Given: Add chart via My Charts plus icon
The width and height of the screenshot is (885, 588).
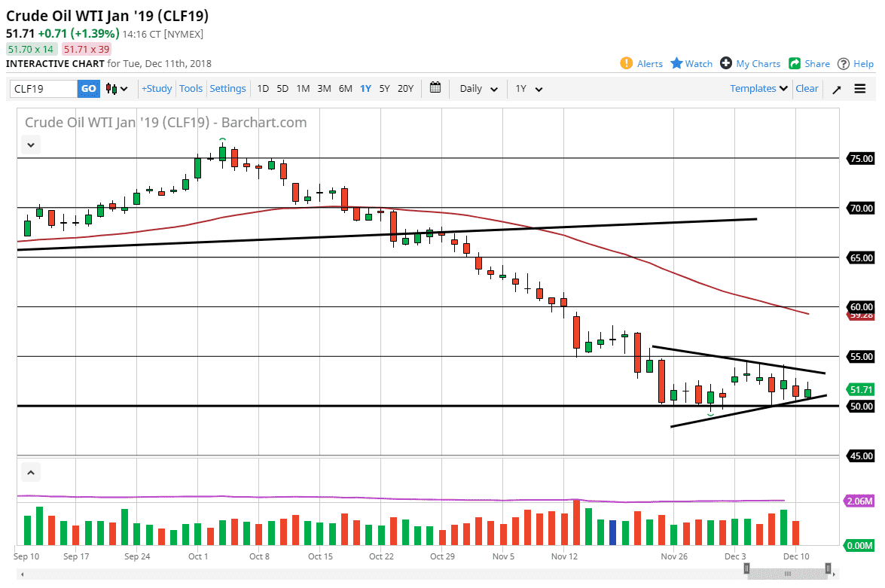Looking at the screenshot, I should [726, 63].
